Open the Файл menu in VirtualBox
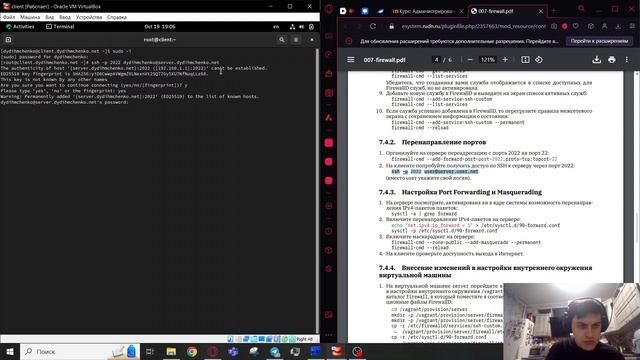Screen dimensions: 640x360 point(9,17)
